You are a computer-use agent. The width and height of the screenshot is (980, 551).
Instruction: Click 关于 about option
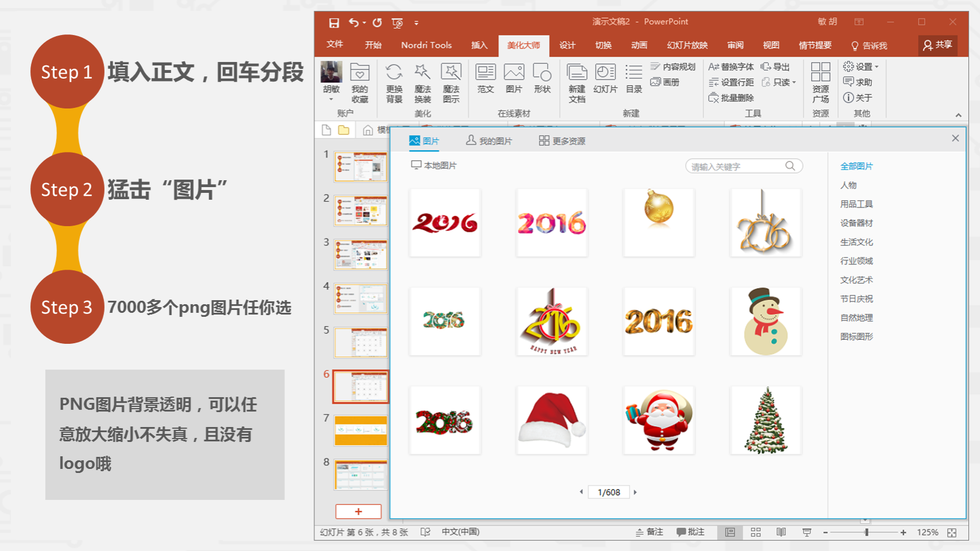[x=858, y=98]
